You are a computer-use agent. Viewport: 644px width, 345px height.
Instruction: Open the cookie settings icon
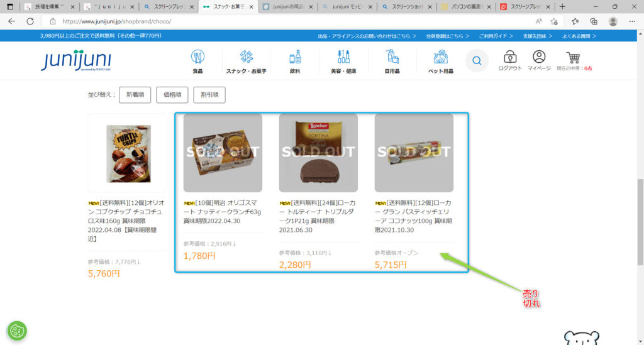point(17,331)
